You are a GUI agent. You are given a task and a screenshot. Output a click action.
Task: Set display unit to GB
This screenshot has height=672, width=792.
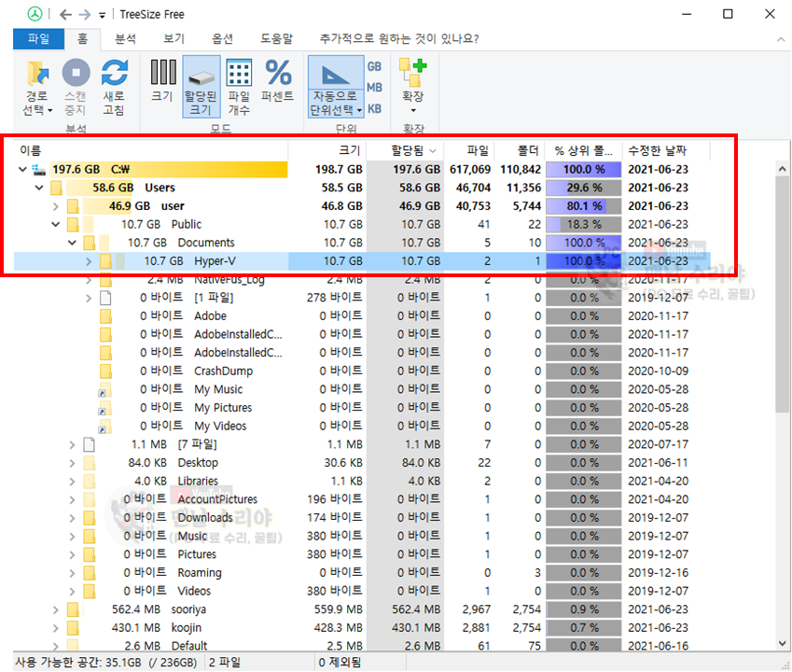[374, 66]
